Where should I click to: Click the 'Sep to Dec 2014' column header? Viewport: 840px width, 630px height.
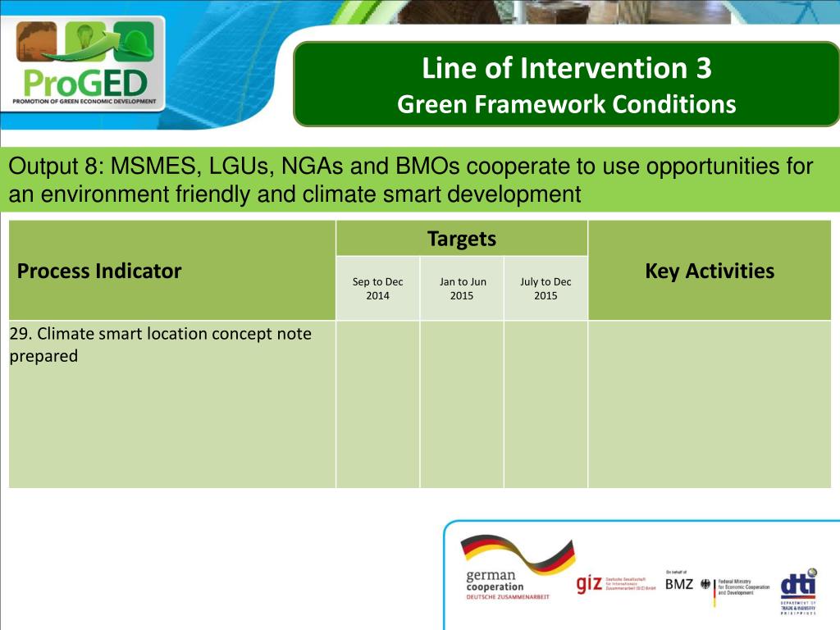[x=377, y=289]
